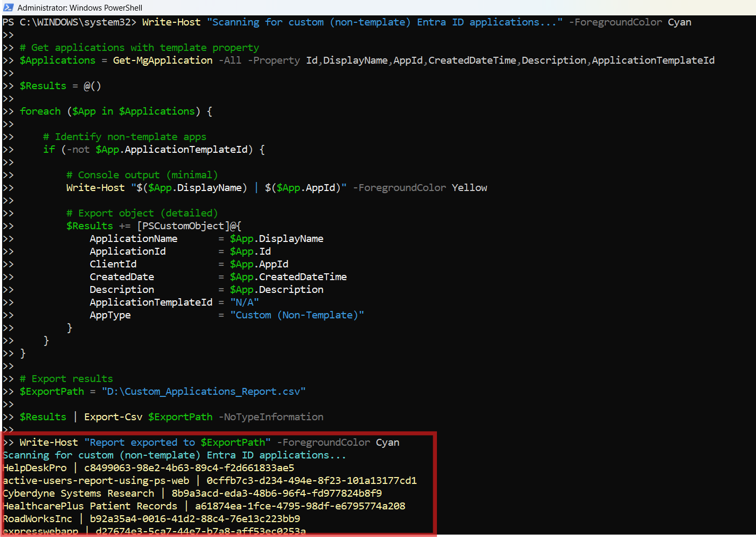This screenshot has width=756, height=537.
Task: Click the -NoTypeInformation parameter
Action: tap(271, 417)
